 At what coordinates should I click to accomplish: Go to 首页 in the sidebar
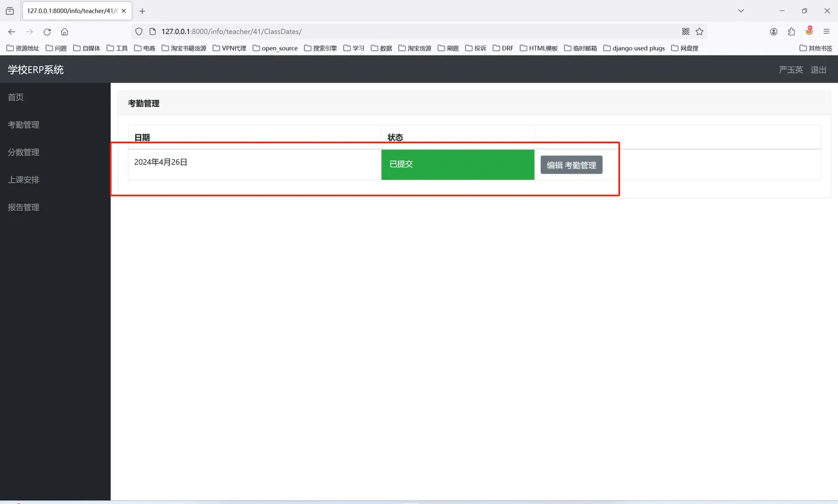click(16, 97)
